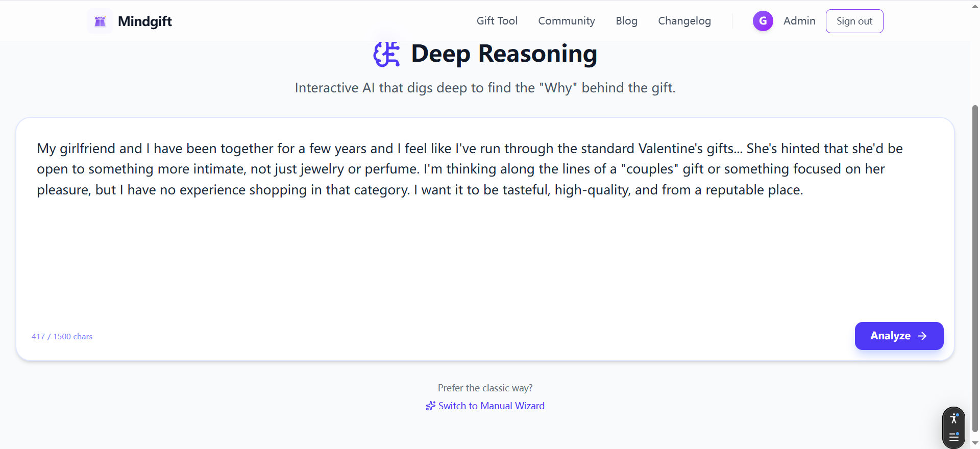Switch to Manual Wizard link
980x449 pixels.
[491, 406]
